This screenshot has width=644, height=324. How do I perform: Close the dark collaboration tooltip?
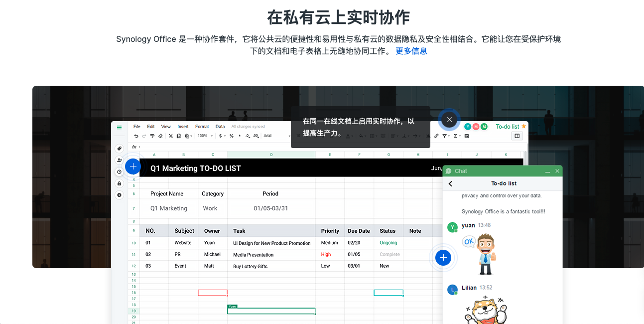[449, 120]
